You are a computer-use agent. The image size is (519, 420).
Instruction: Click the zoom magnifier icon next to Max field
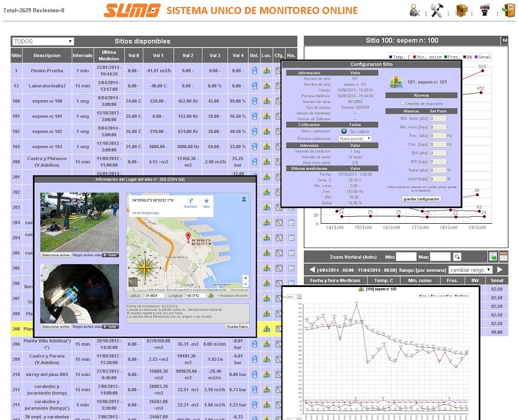click(457, 257)
